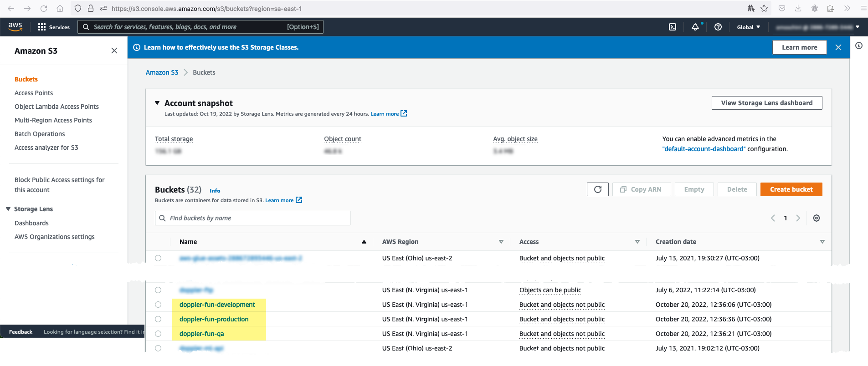This screenshot has height=366, width=868.
Task: Open AWS Organizations settings
Action: tap(55, 237)
